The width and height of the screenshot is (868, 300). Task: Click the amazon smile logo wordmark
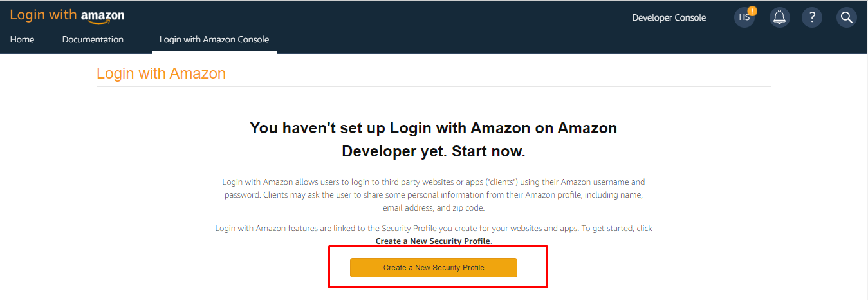pos(103,16)
